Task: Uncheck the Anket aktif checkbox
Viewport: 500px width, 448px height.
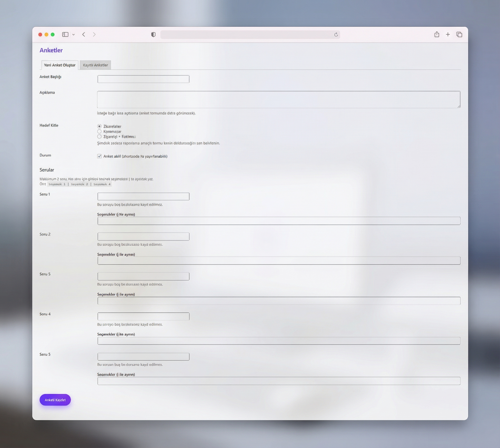Action: click(x=99, y=156)
